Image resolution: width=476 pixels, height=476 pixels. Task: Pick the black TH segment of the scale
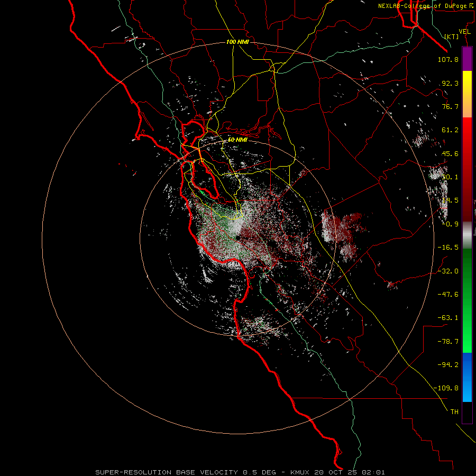click(467, 412)
